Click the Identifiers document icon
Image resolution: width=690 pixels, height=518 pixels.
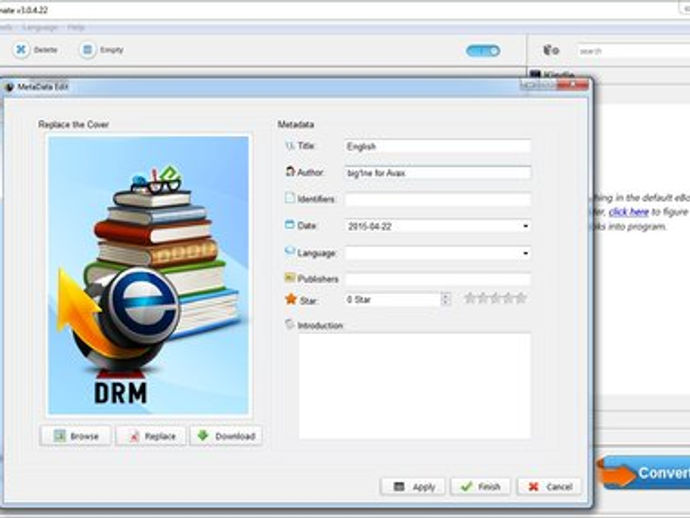290,198
